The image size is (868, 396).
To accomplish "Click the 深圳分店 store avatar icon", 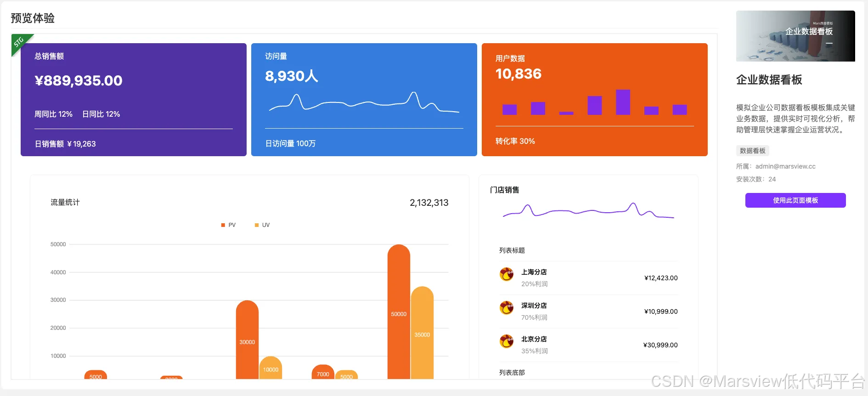I will [507, 308].
